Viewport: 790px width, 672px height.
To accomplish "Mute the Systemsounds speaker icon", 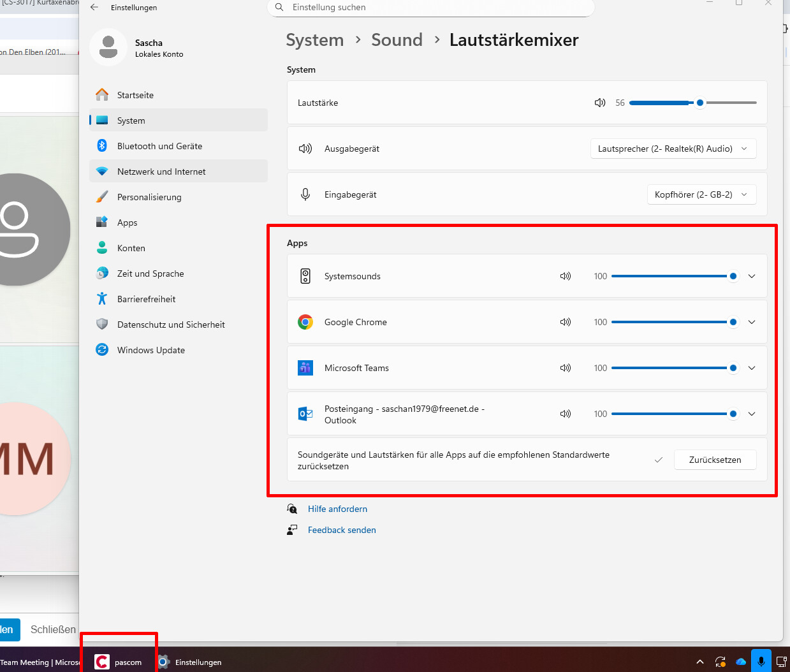I will click(565, 276).
